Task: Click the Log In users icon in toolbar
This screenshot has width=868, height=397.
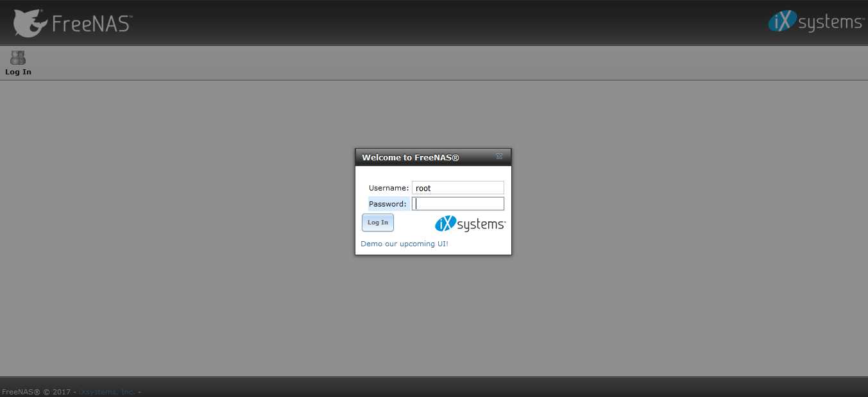Action: click(x=18, y=58)
